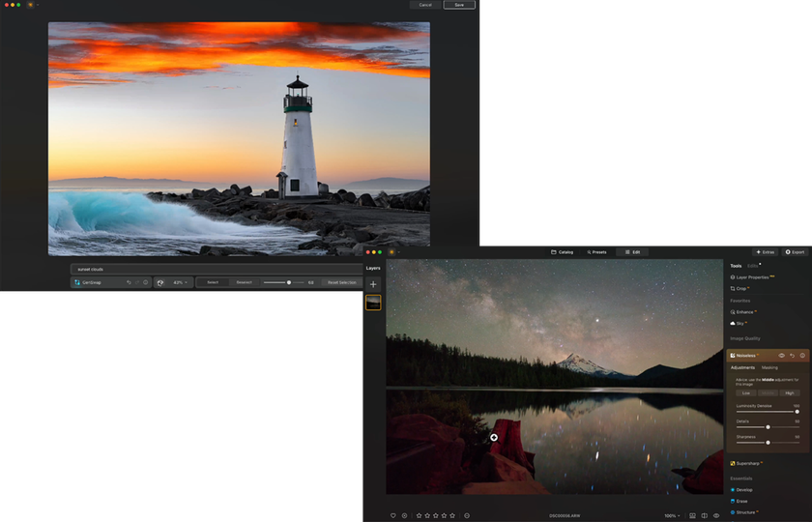
Task: Click undo arrow in GenSwap toolbar
Action: click(129, 282)
